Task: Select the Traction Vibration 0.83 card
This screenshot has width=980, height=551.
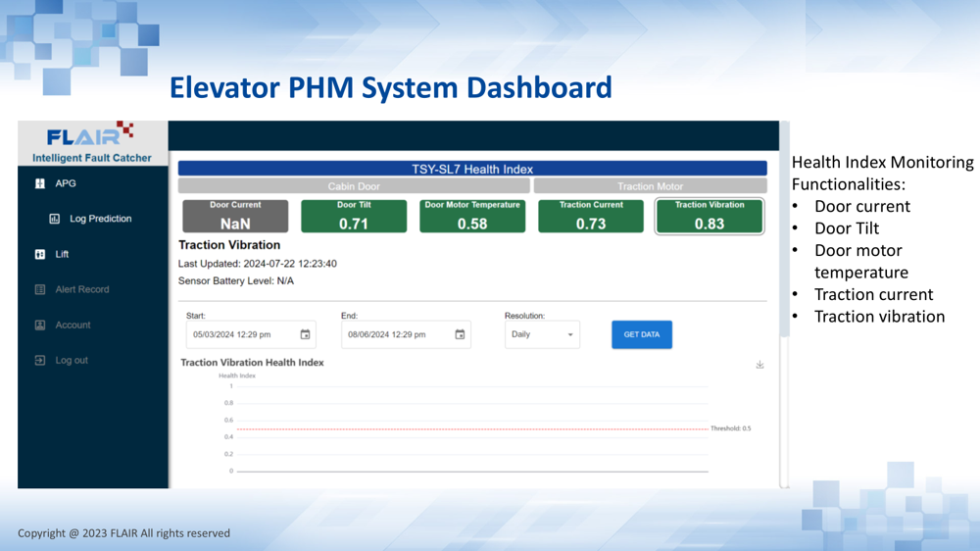Action: (710, 217)
